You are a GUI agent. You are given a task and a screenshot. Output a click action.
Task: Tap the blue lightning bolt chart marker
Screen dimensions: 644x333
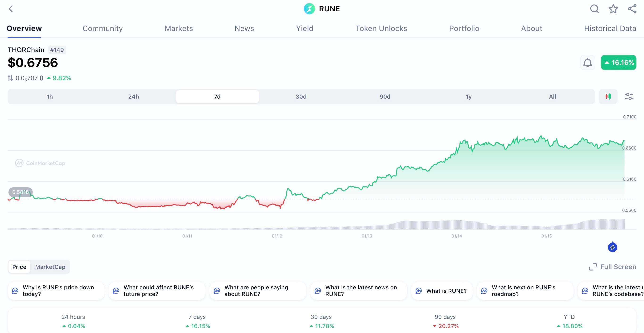[x=612, y=247]
